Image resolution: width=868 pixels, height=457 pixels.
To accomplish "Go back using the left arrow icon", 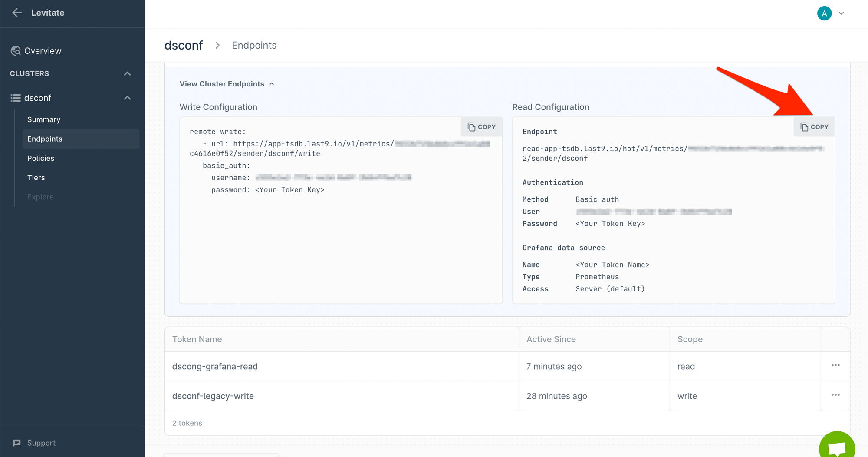I will tap(17, 13).
